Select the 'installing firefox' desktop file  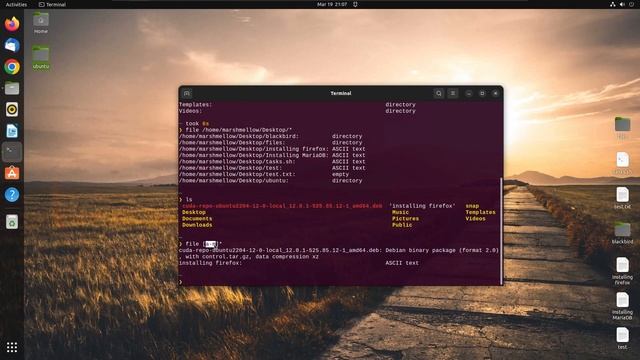622,271
